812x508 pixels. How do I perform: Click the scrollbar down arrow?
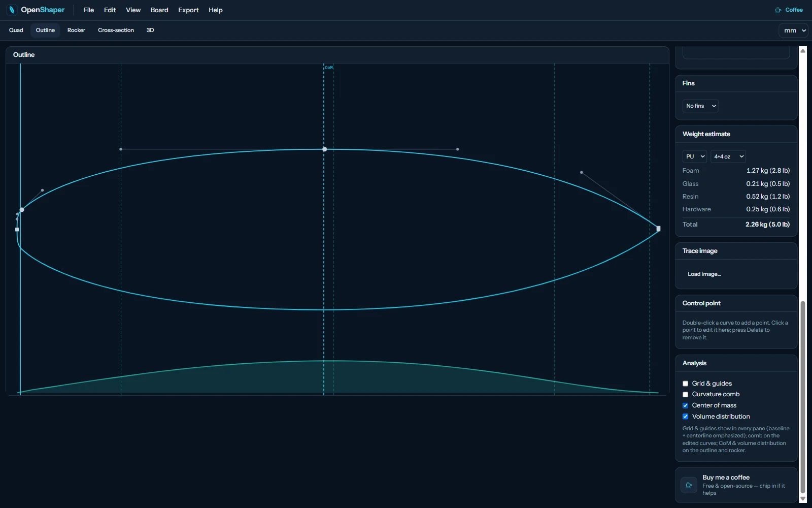(803, 499)
